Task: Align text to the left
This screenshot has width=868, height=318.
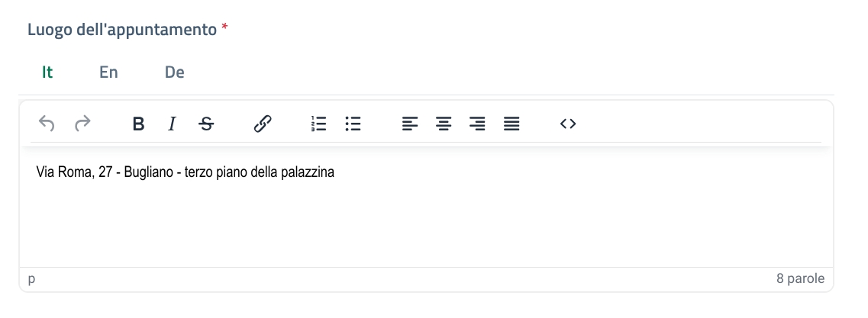Action: [x=410, y=124]
